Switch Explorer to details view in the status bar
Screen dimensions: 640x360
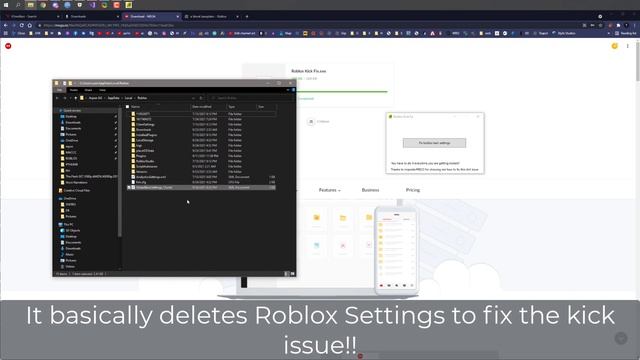(x=287, y=274)
